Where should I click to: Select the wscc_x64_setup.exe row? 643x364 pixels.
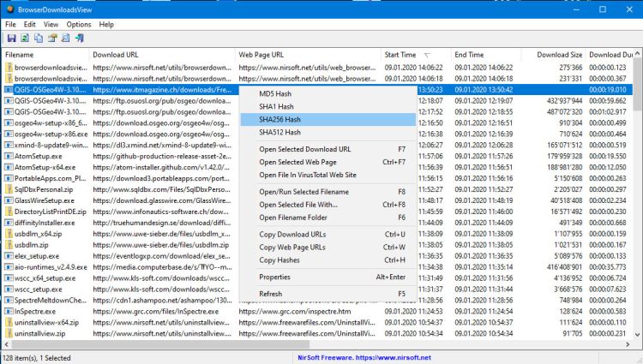(318, 278)
